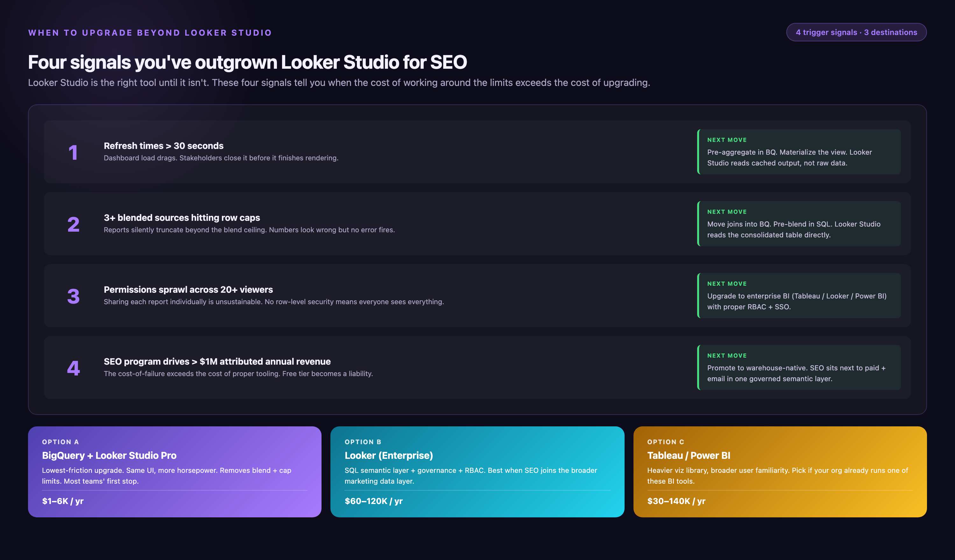
Task: Open the Next Move card 'Move joins into BQ'
Action: pos(799,224)
